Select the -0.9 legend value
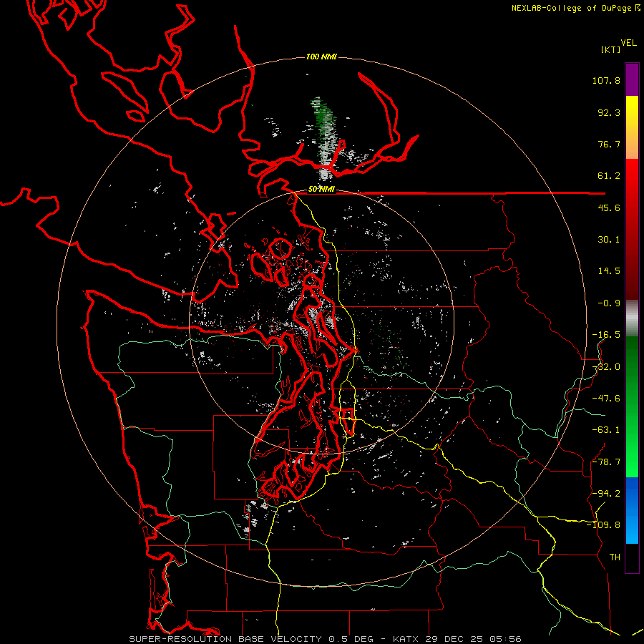 tap(609, 303)
